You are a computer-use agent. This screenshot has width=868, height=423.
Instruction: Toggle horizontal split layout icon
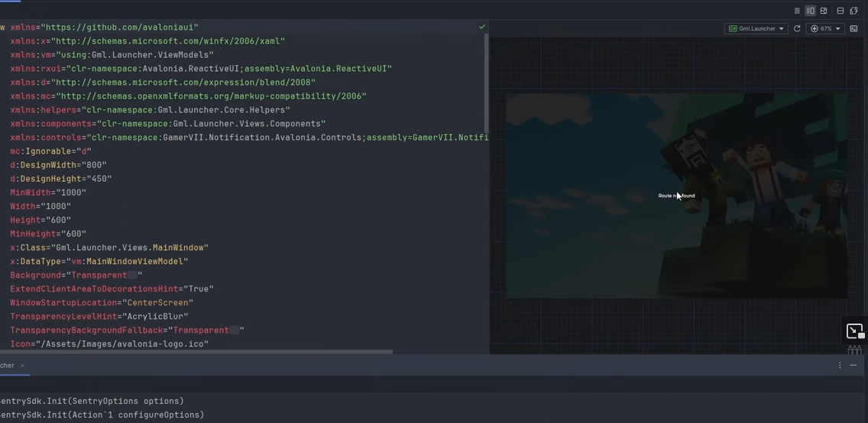[x=840, y=11]
